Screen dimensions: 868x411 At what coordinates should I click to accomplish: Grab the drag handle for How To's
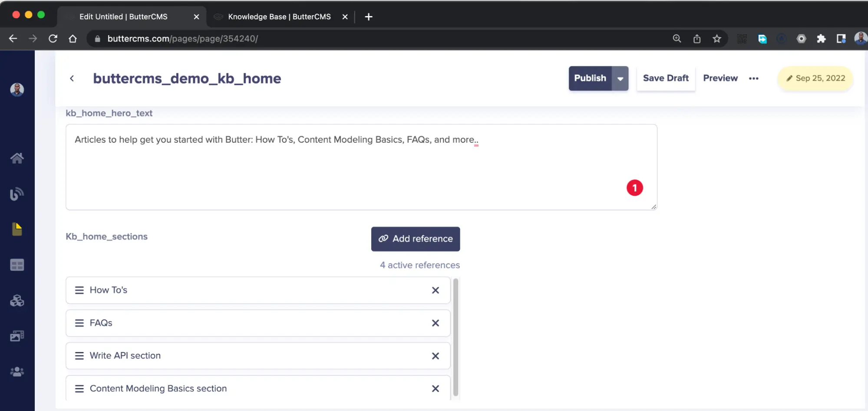pyautogui.click(x=79, y=290)
